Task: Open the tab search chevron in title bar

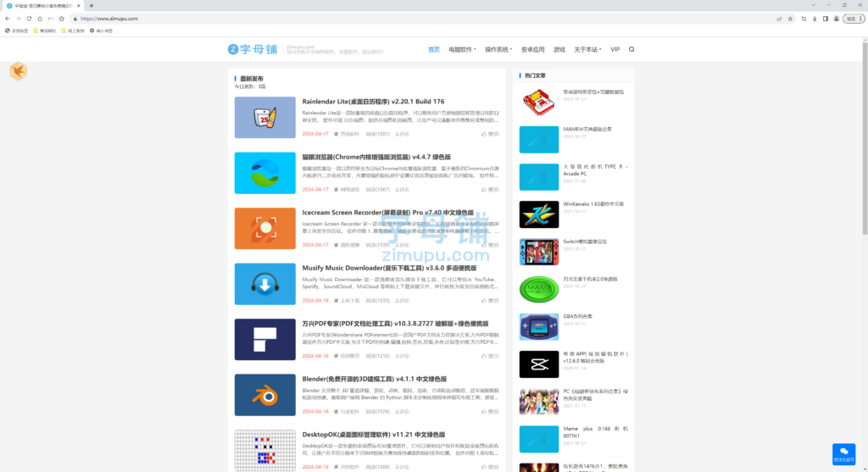Action: [x=813, y=5]
